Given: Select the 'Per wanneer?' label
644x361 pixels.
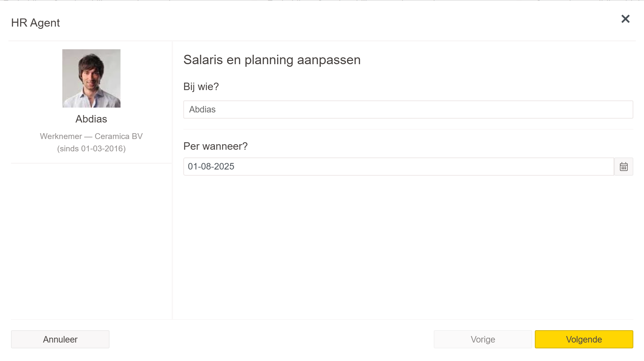Looking at the screenshot, I should coord(215,146).
